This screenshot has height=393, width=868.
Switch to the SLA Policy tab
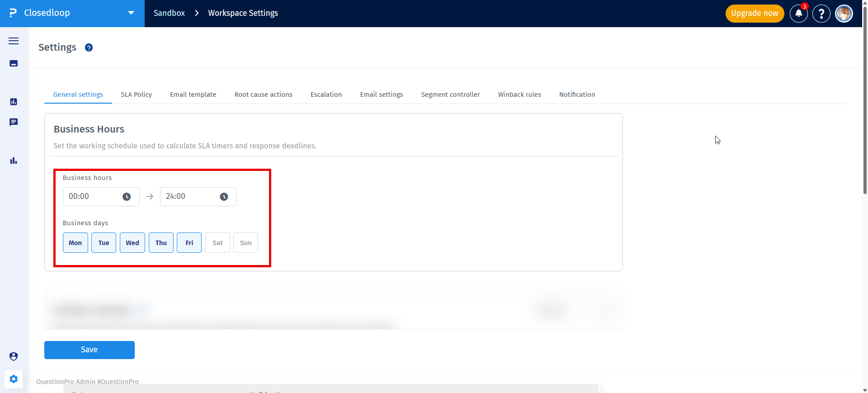(x=136, y=95)
